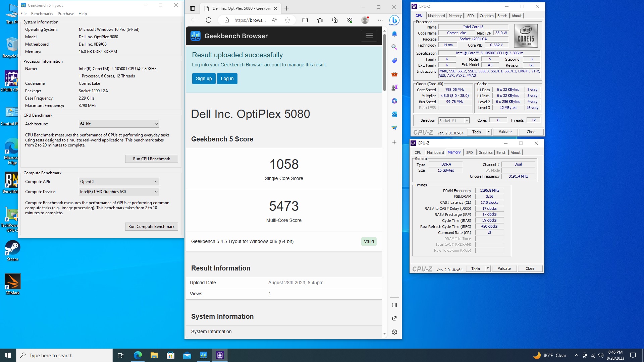
Task: Switch to Bench tab in upper CPU-Z
Action: (502, 16)
